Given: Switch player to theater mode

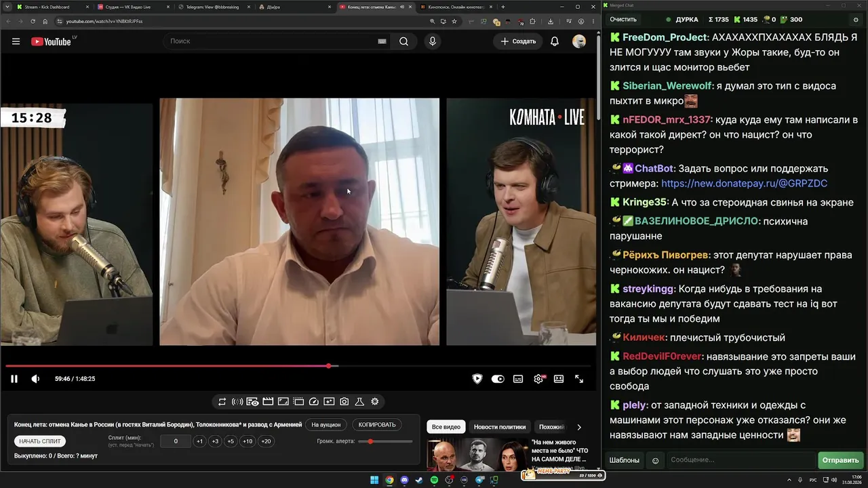Looking at the screenshot, I should [x=559, y=379].
